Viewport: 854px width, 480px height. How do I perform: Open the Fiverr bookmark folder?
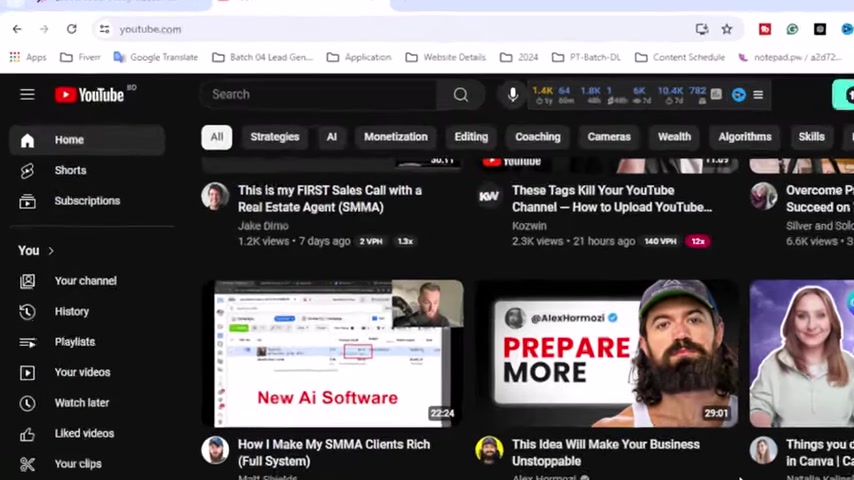pyautogui.click(x=80, y=57)
